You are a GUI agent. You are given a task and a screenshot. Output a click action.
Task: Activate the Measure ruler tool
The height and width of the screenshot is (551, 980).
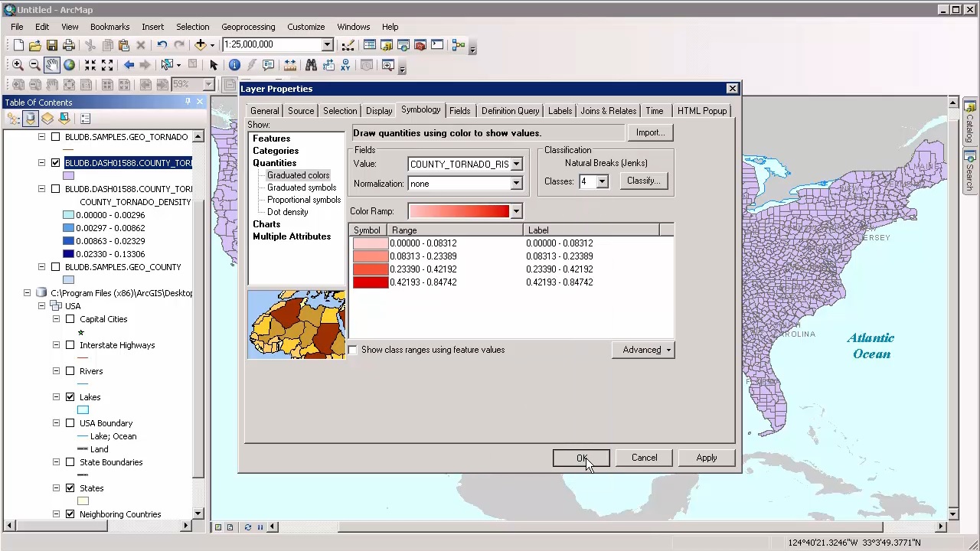tap(289, 65)
